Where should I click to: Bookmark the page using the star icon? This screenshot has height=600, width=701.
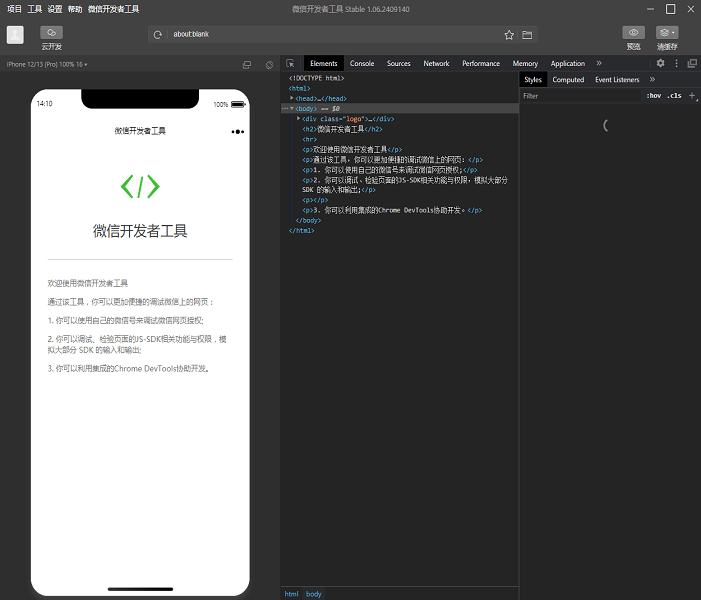[509, 35]
